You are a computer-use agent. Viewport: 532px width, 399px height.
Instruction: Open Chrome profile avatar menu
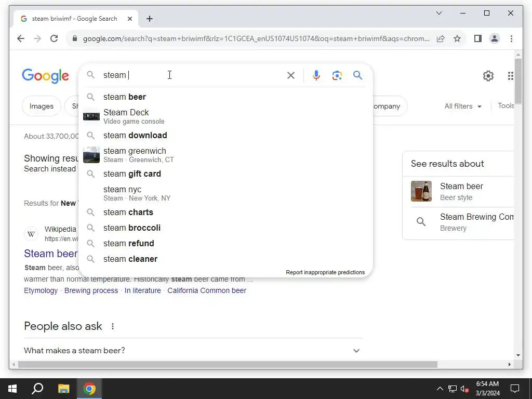pyautogui.click(x=495, y=38)
